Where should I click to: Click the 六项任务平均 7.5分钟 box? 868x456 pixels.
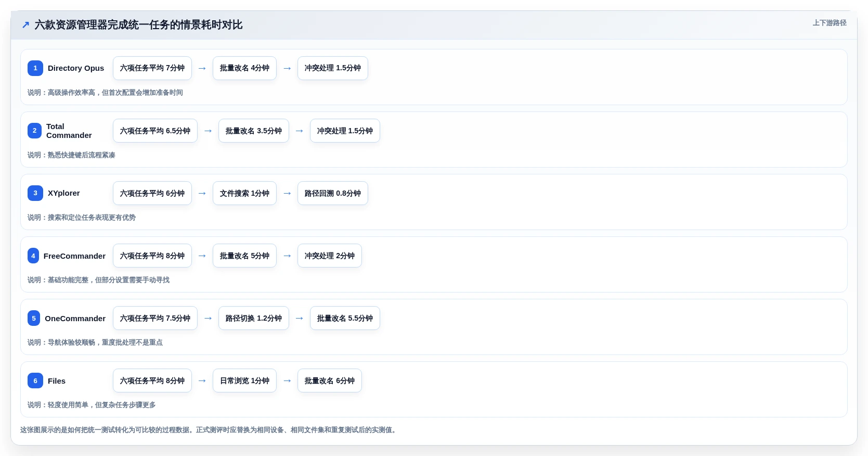coord(155,318)
